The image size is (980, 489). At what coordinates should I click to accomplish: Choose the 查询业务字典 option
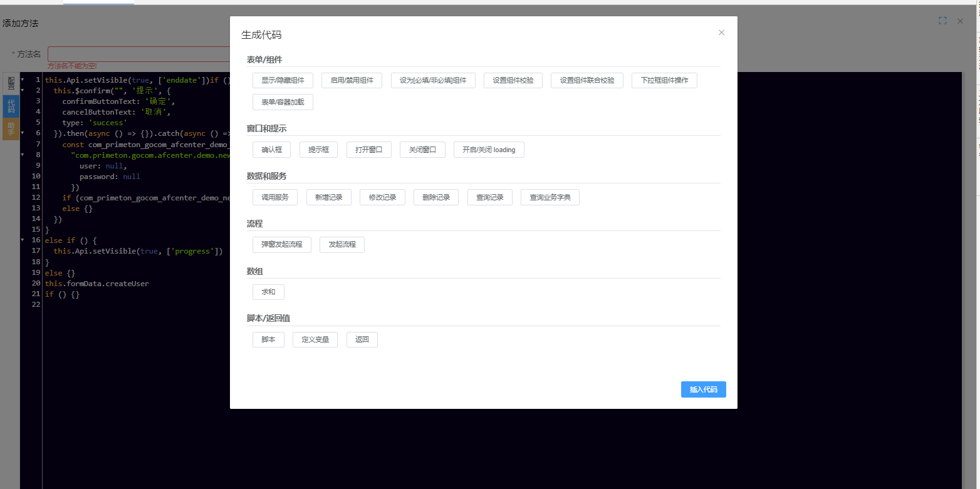click(x=550, y=197)
